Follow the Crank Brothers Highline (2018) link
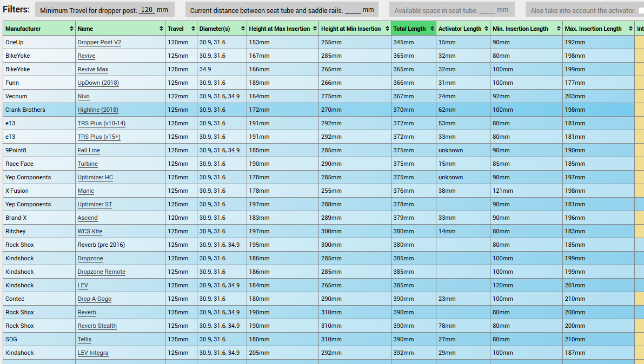This screenshot has width=644, height=364. 98,110
